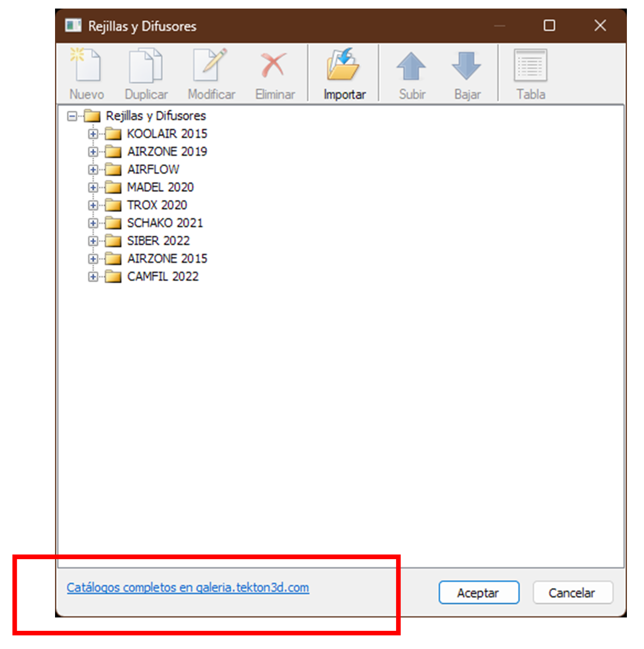This screenshot has width=644, height=649.
Task: Click the root Rejillas y Difusores folder icon
Action: tap(92, 115)
